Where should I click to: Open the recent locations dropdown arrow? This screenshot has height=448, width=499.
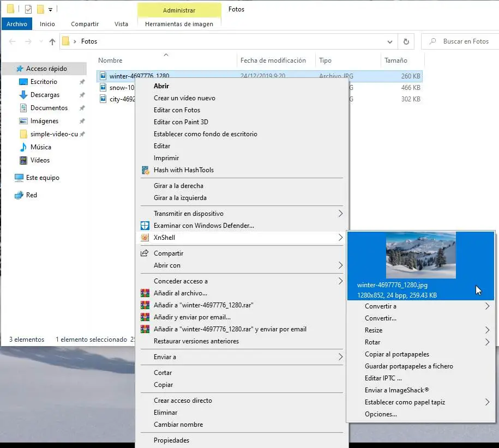coord(41,41)
